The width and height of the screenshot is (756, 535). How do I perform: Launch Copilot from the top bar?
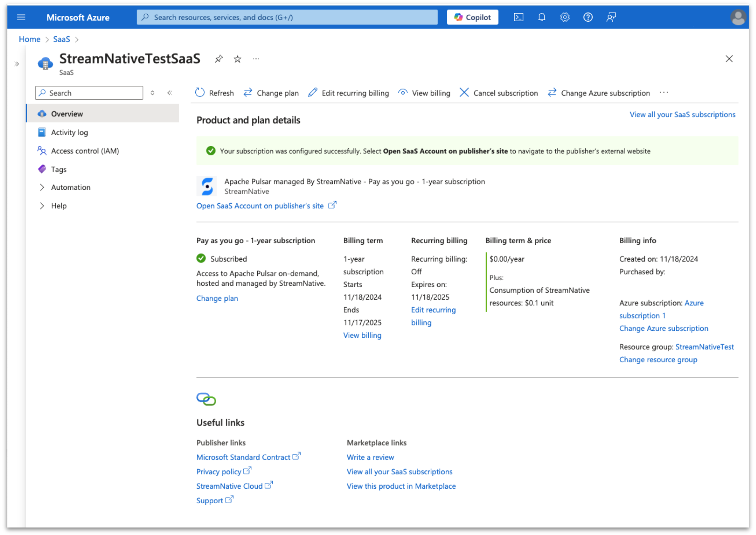[472, 17]
